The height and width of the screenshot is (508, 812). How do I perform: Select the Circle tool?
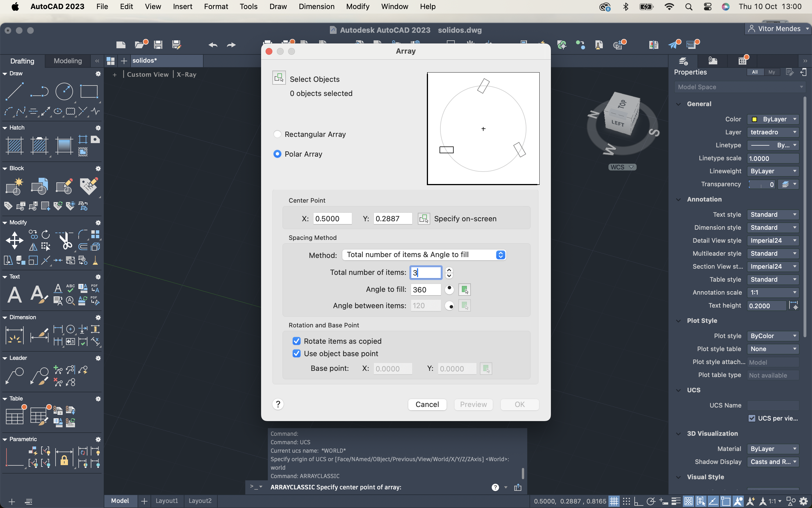pyautogui.click(x=64, y=91)
